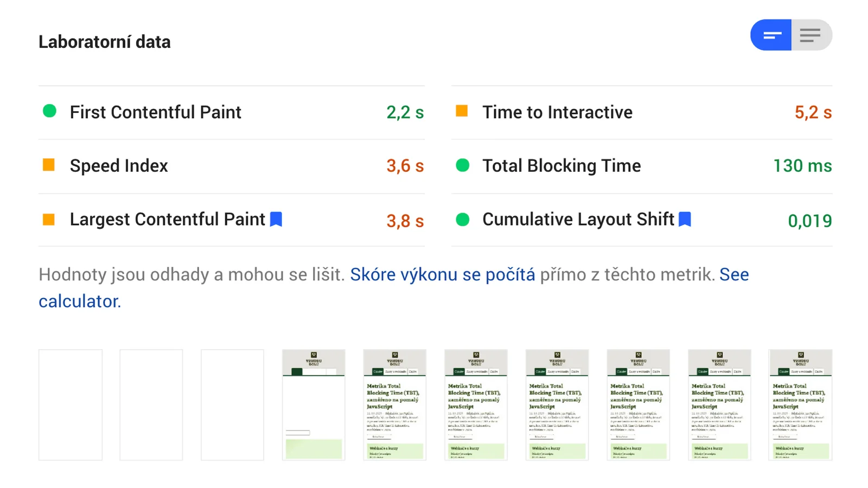Viewport: 868px width, 488px height.
Task: Click the orange square beside Speed Index
Action: pos(49,165)
